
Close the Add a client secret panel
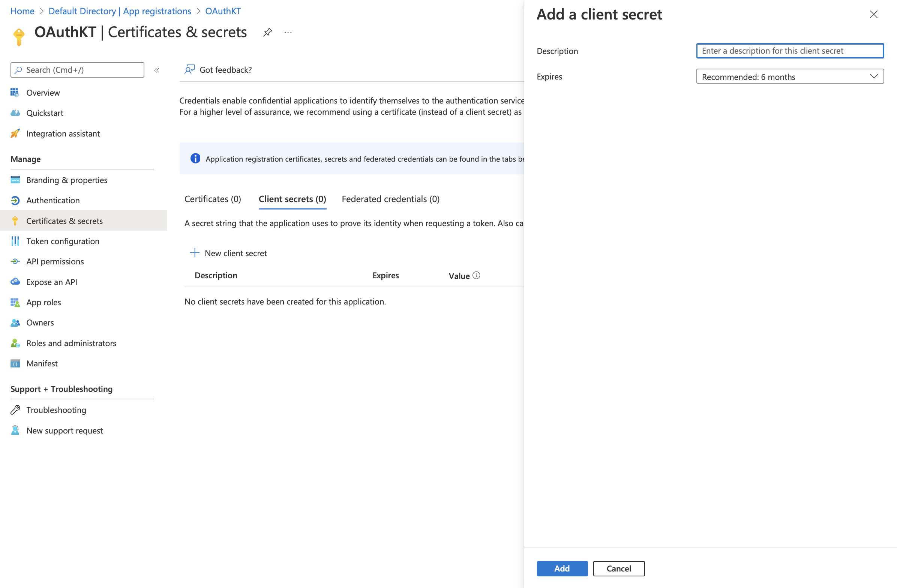point(874,14)
